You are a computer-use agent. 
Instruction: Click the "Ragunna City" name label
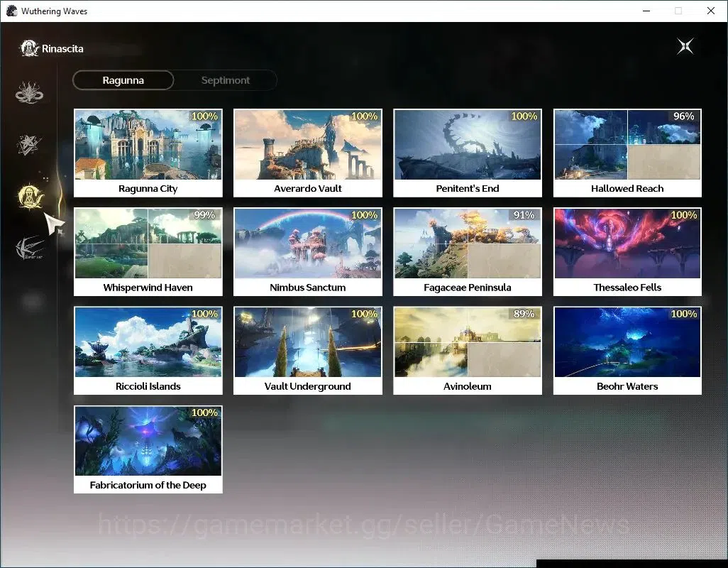[148, 189]
